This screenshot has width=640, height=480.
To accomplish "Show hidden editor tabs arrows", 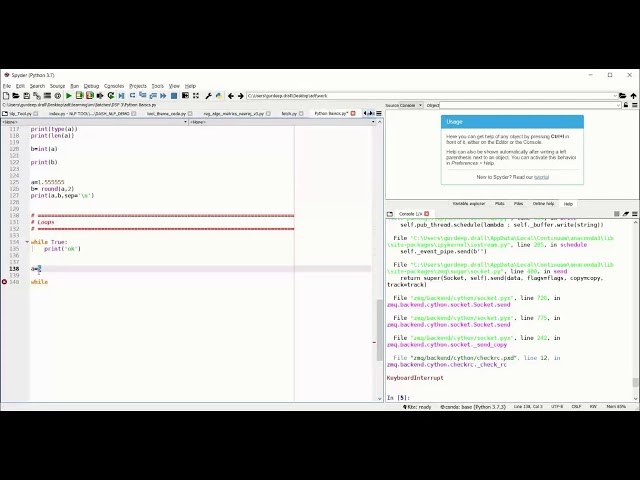I will coord(368,113).
